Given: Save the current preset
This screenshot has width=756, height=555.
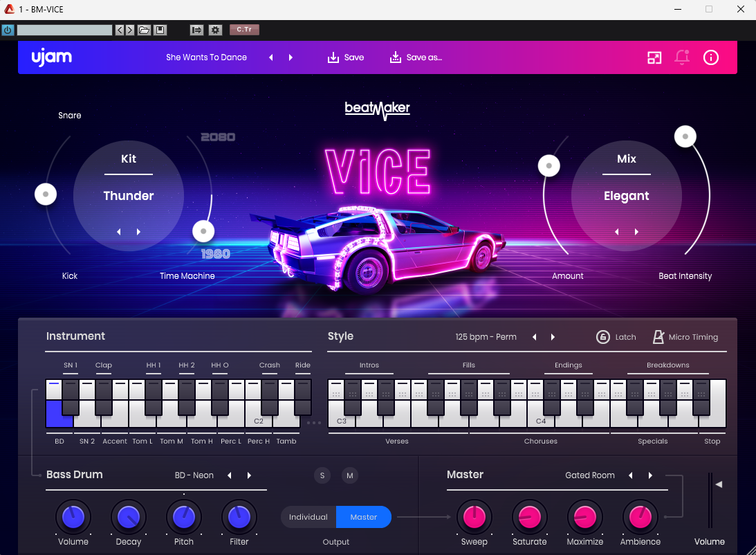Looking at the screenshot, I should tap(346, 57).
